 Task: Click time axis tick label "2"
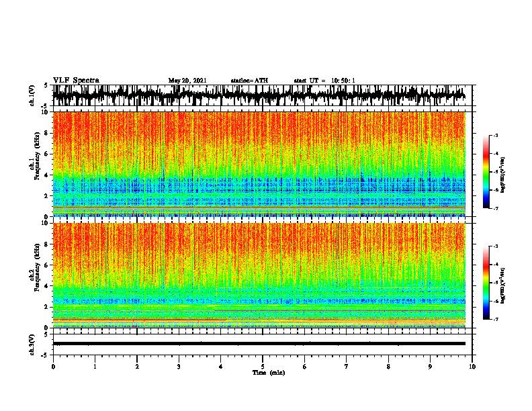tap(137, 367)
